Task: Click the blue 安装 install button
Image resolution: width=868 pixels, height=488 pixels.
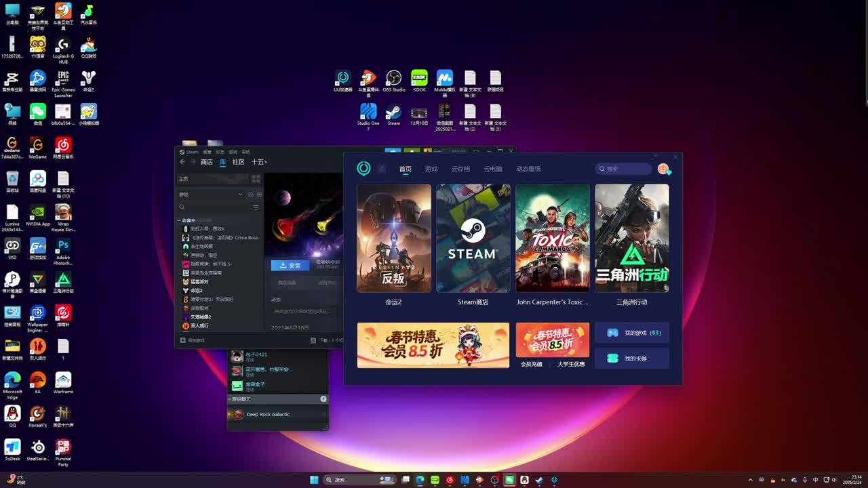Action: (290, 266)
